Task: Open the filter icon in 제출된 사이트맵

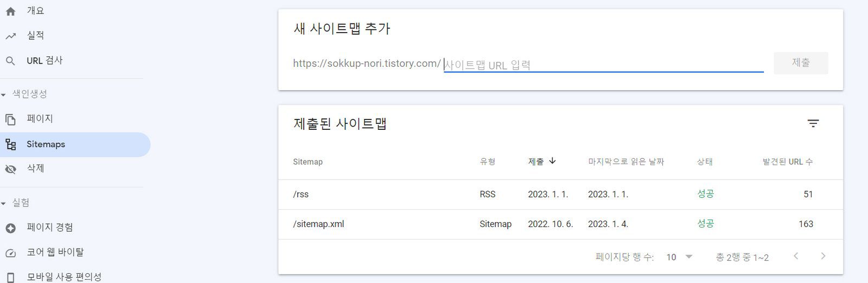Action: pos(813,123)
